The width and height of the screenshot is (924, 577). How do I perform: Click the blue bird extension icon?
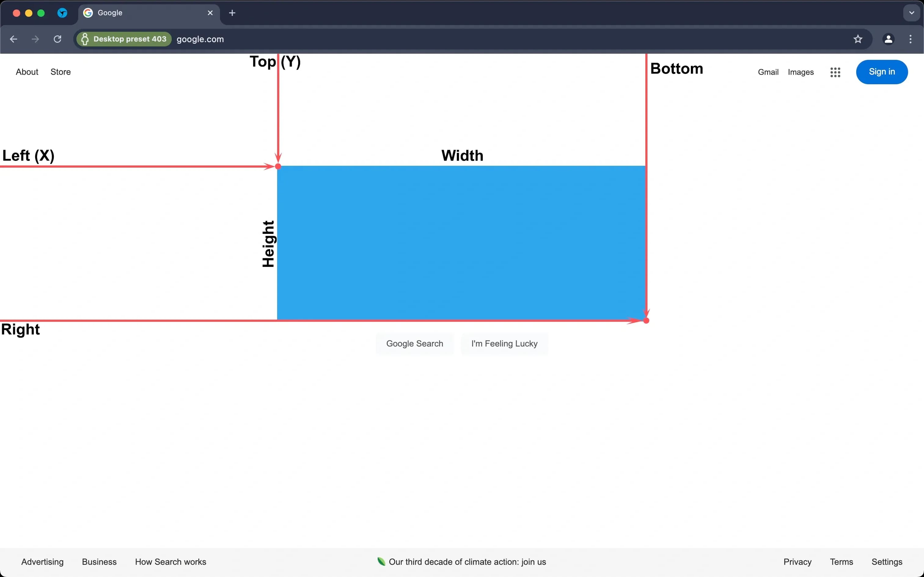pos(62,13)
